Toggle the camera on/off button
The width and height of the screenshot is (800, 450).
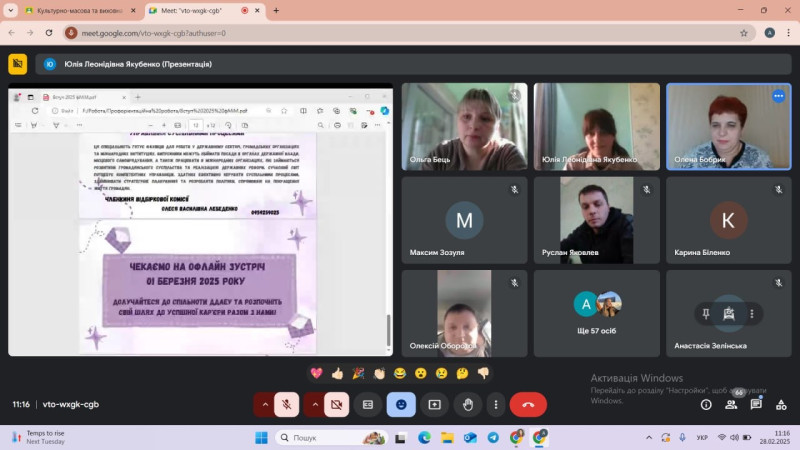[x=336, y=404]
